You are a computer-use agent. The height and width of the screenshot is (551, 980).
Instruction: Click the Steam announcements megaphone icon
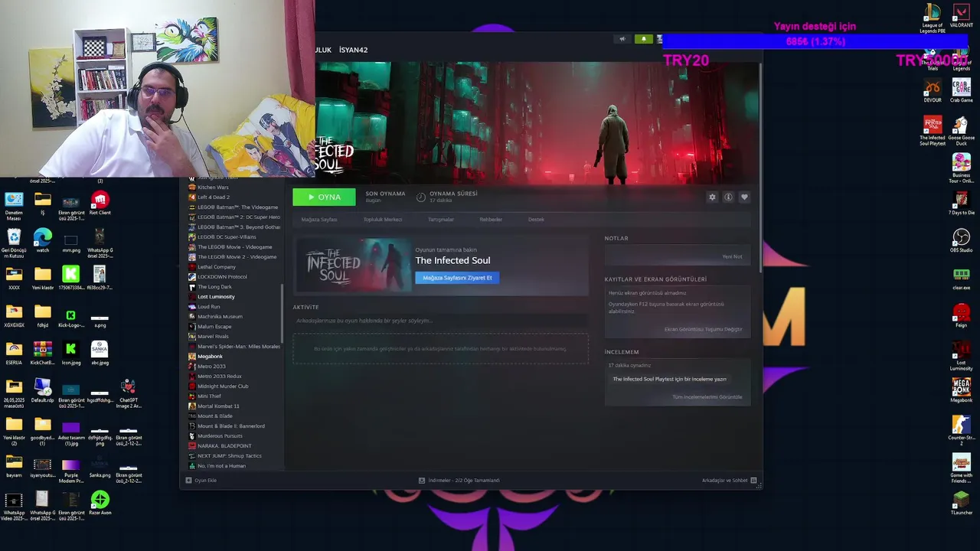click(622, 39)
